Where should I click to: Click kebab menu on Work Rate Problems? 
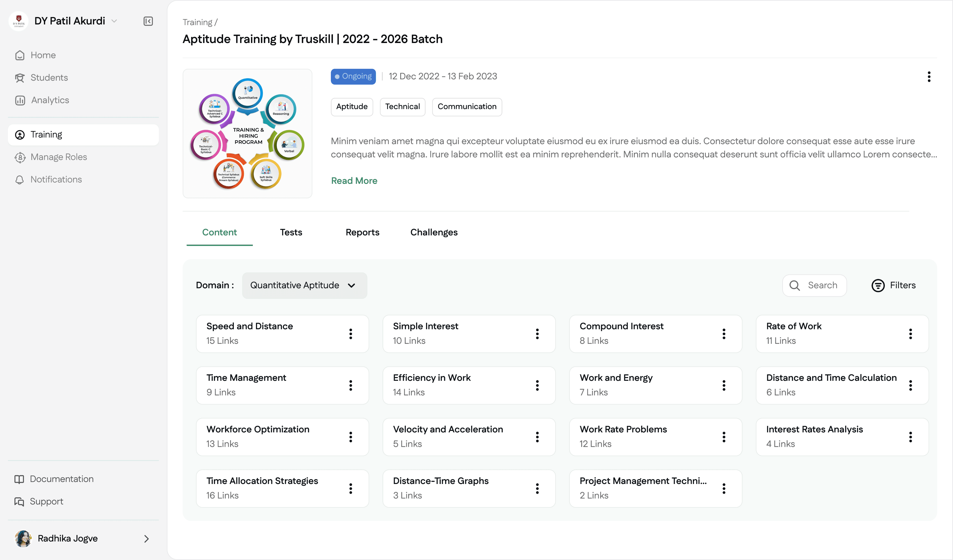tap(724, 437)
